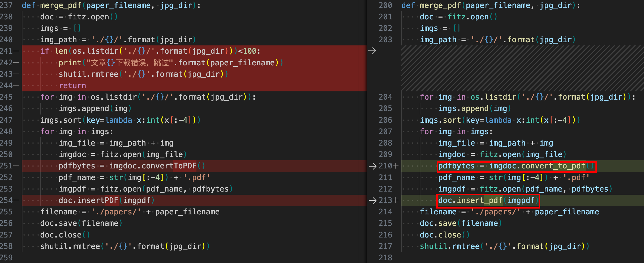Screen dimensions: 644x263
Task: Click 'filename = ./papers/' line in right pane
Action: tap(509, 212)
